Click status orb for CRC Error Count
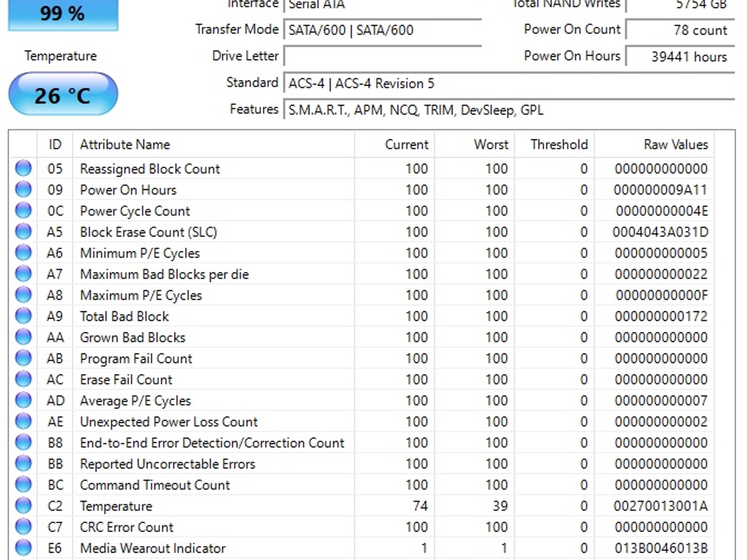The width and height of the screenshot is (747, 560). [23, 527]
